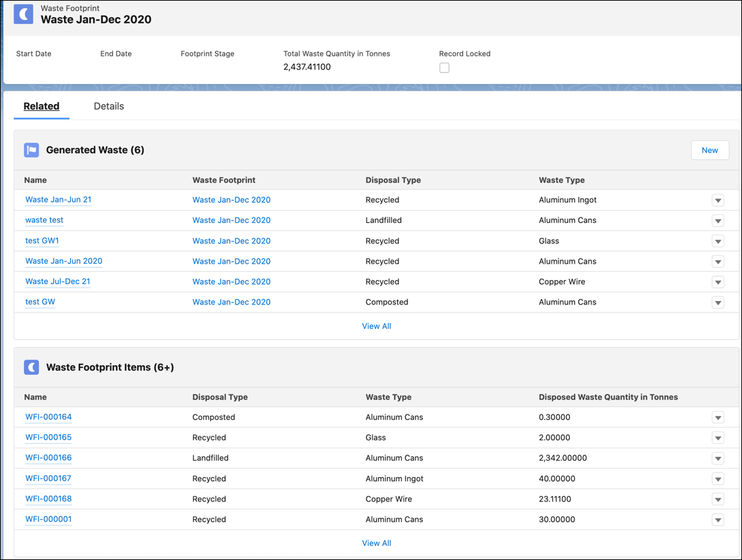
Task: Click View All under Waste Footprint Items
Action: pyautogui.click(x=377, y=543)
